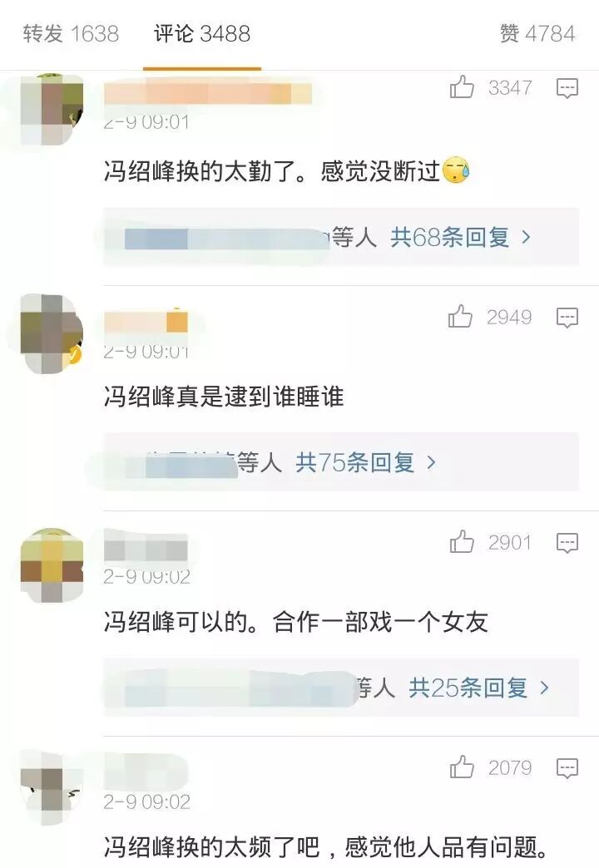Expand the 共75条回复 replies
Viewport: 599px width, 868px height.
pos(366,462)
